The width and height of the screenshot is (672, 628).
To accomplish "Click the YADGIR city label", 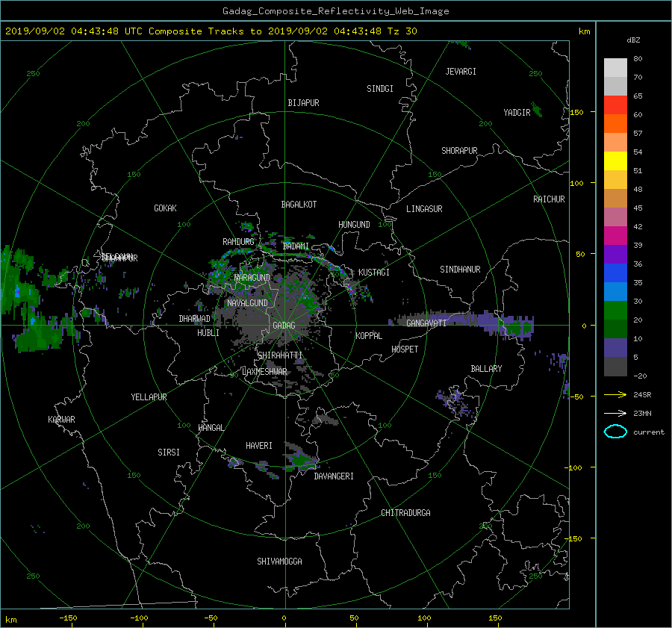I will click(517, 113).
